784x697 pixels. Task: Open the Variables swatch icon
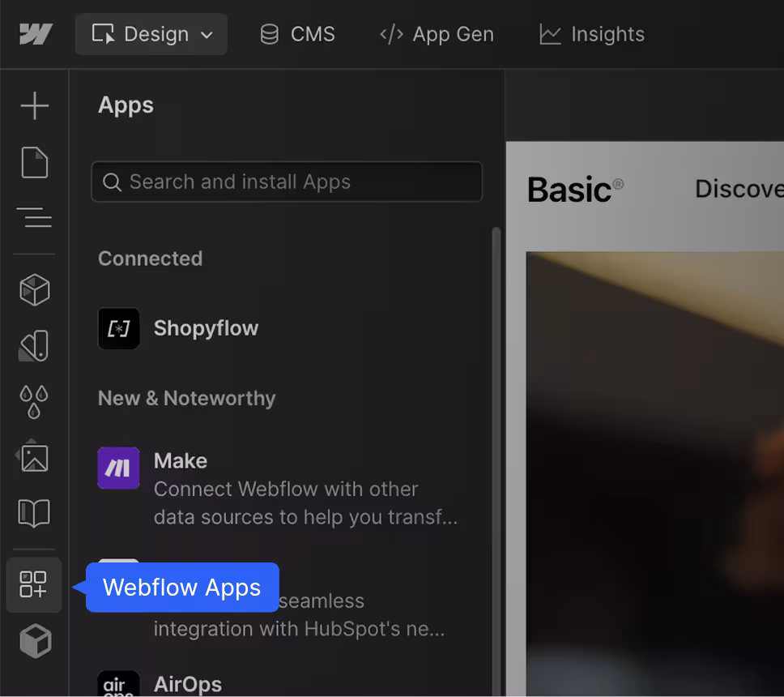click(x=35, y=346)
